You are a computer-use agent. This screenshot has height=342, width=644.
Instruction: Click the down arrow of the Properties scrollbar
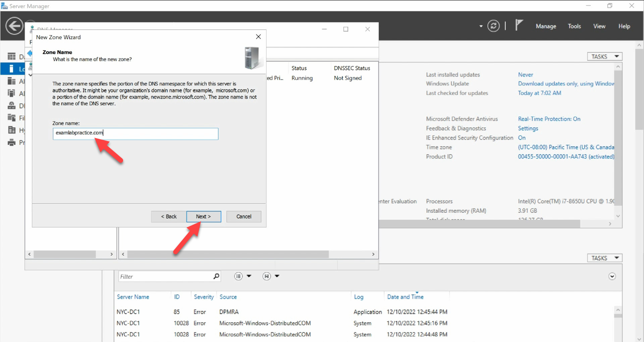click(619, 216)
